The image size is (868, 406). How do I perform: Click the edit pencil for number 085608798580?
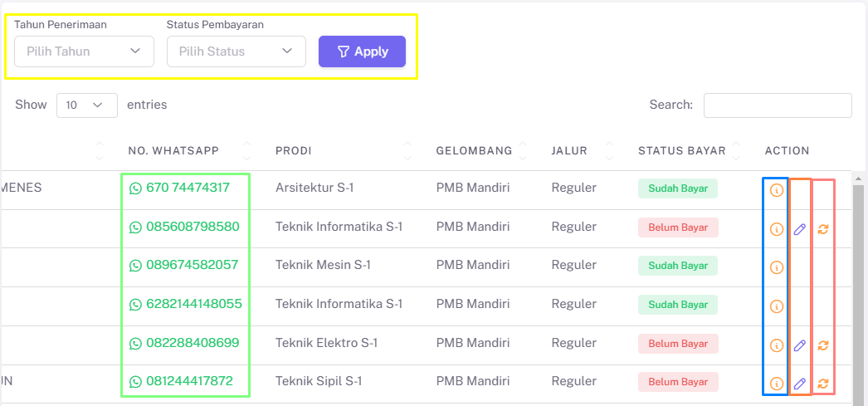tap(799, 229)
